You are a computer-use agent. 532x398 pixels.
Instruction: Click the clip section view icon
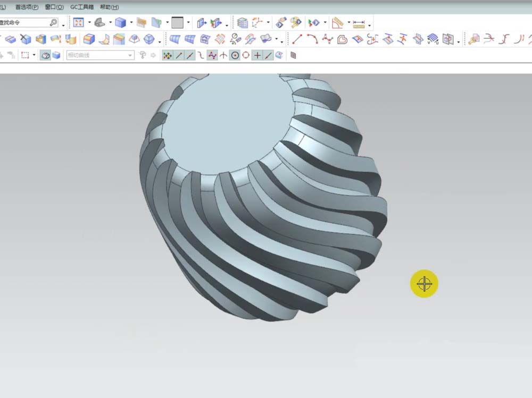click(x=156, y=23)
